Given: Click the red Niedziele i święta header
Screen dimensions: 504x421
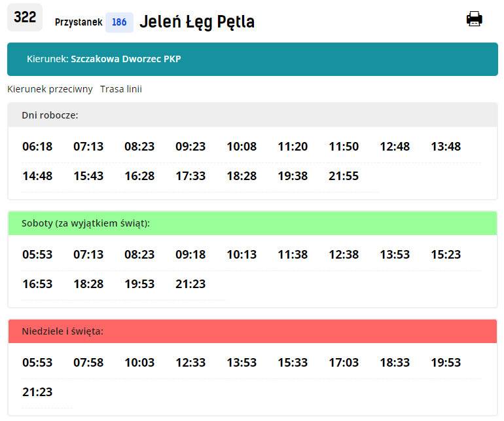Looking at the screenshot, I should coord(253,331).
